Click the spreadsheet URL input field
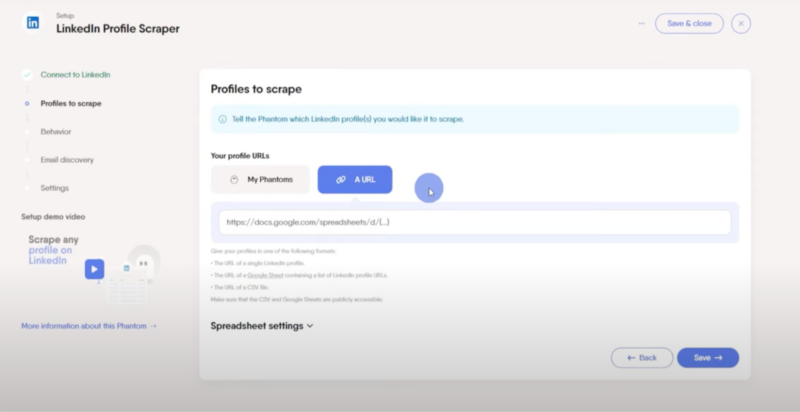Image resolution: width=800 pixels, height=412 pixels. point(475,222)
